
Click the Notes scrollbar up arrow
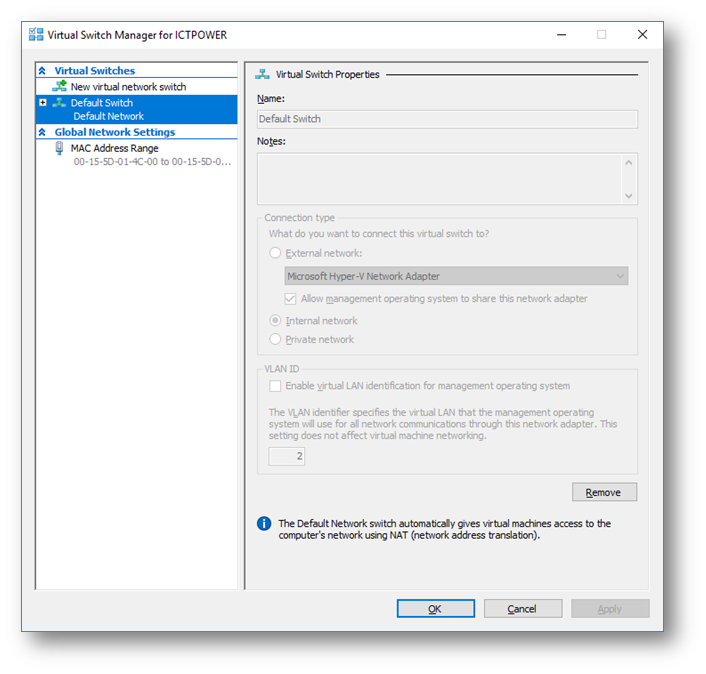click(x=629, y=163)
